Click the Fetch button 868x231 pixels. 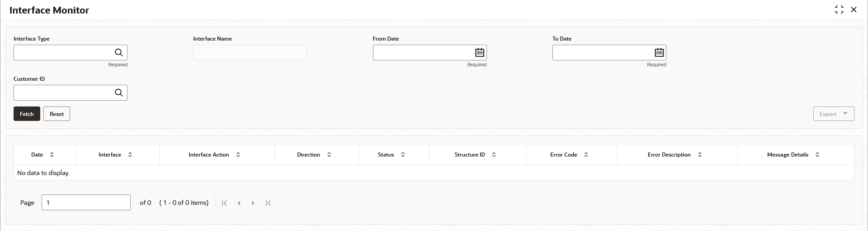pyautogui.click(x=27, y=114)
